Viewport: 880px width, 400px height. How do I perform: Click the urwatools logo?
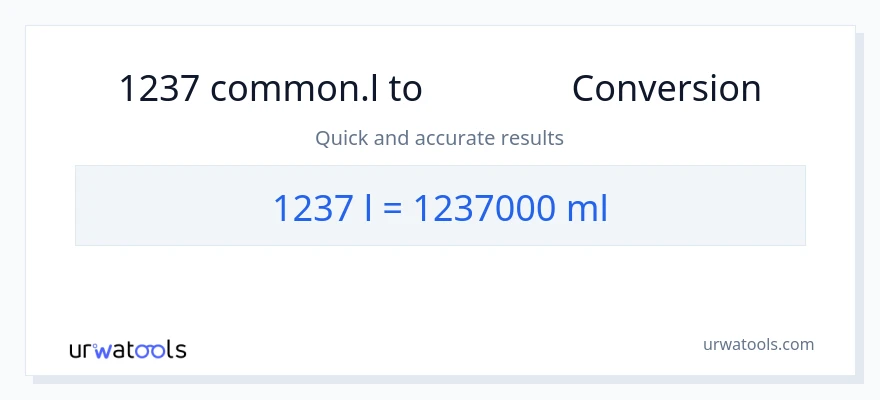[127, 349]
